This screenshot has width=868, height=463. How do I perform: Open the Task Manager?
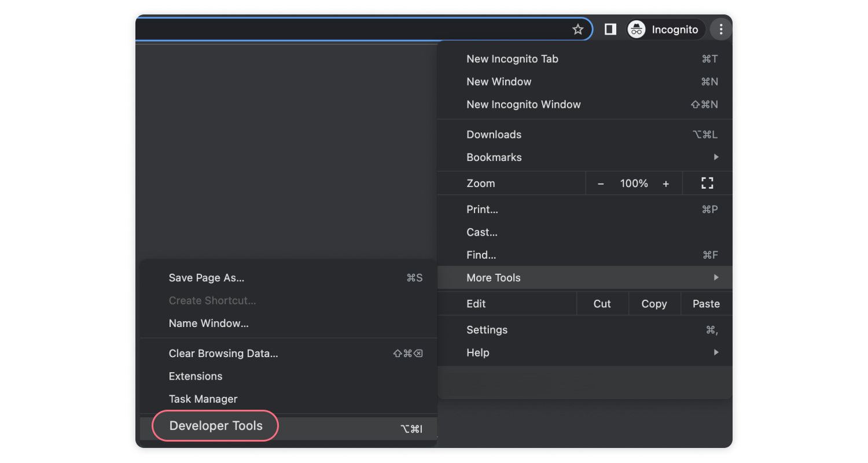pyautogui.click(x=202, y=399)
